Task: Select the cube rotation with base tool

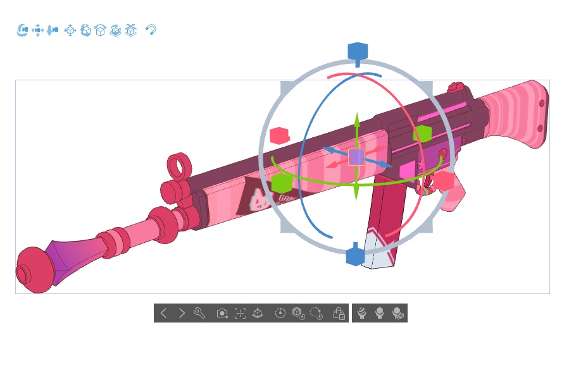Action: tap(115, 30)
